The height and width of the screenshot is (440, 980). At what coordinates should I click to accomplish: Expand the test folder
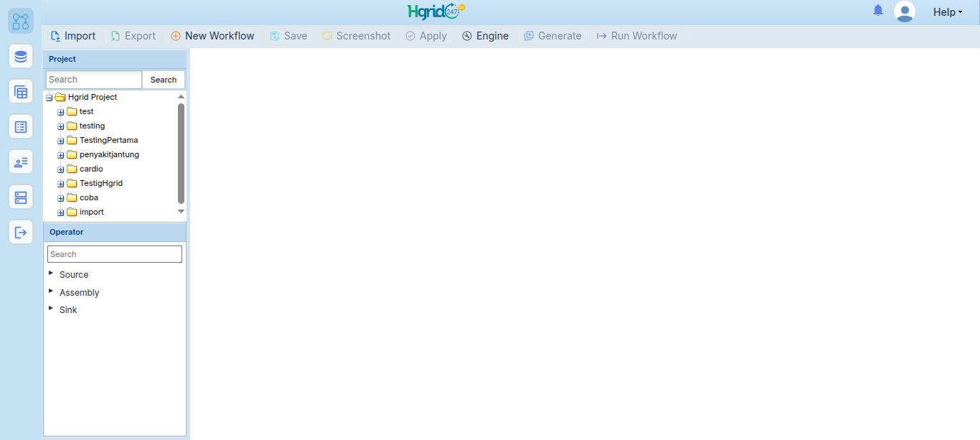click(x=61, y=112)
